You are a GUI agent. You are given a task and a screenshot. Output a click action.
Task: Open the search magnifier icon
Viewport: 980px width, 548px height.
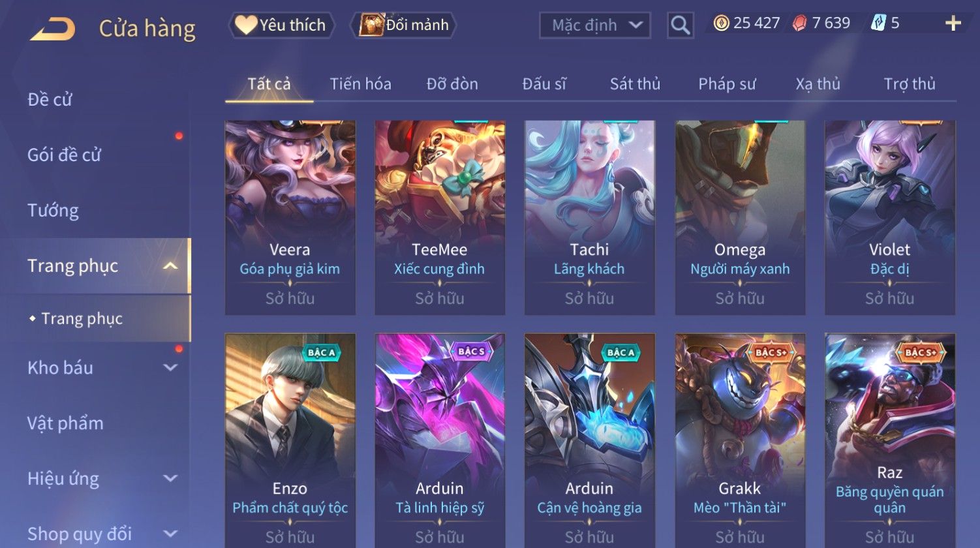680,25
